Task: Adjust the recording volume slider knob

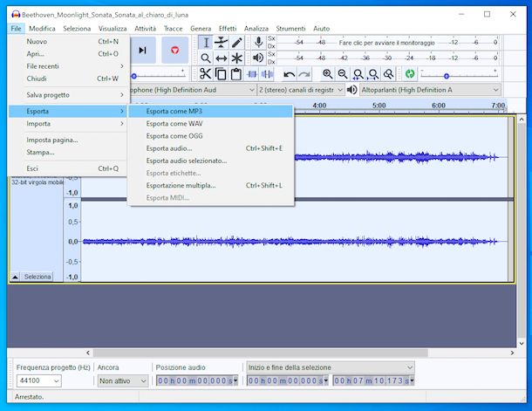Action: pyautogui.click(x=134, y=76)
